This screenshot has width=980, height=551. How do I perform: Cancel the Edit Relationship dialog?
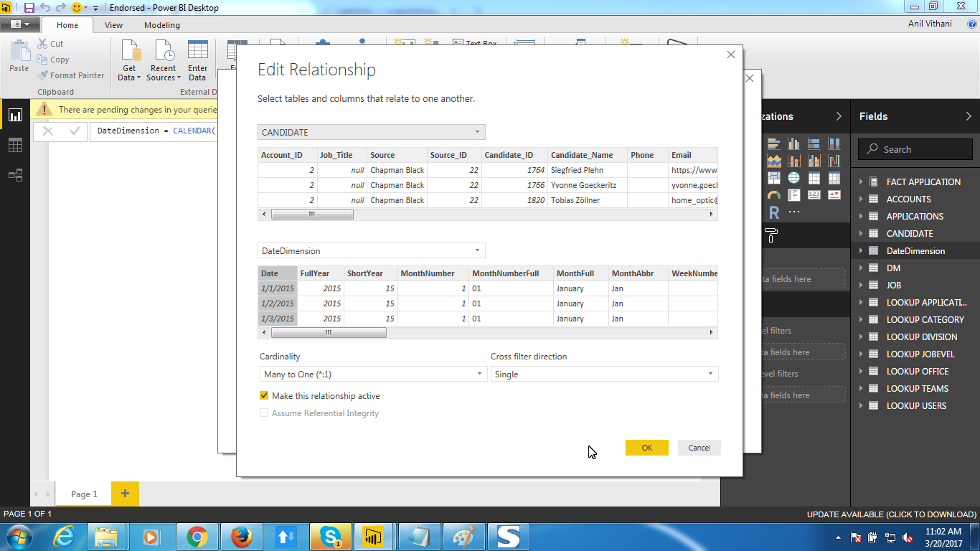tap(699, 448)
